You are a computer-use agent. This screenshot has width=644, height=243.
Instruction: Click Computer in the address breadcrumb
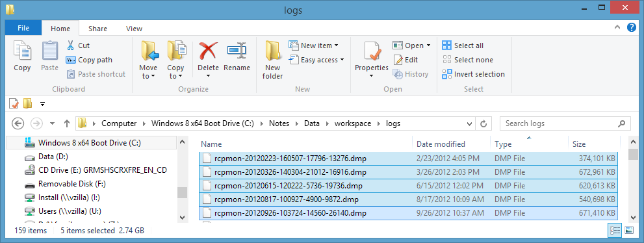point(119,123)
